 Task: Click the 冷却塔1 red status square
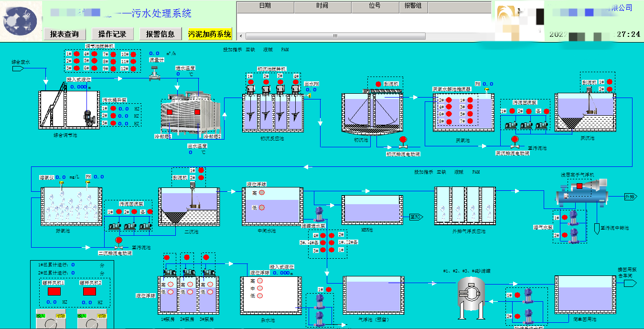tap(170, 112)
